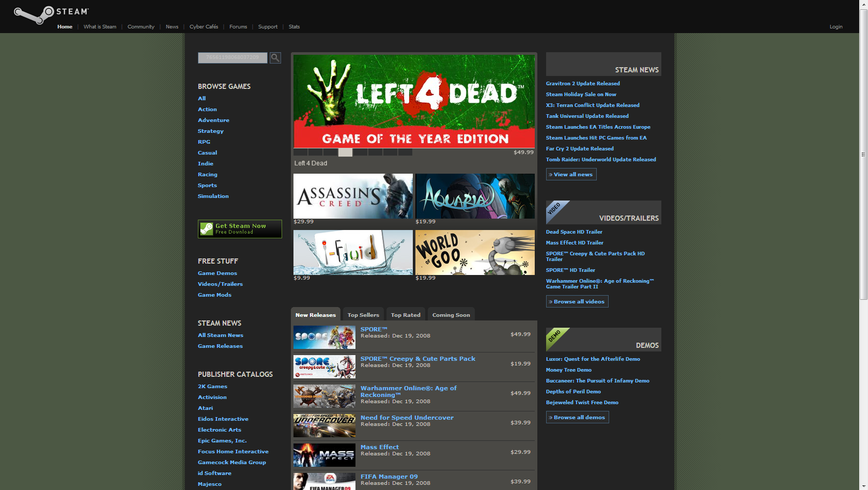
Task: Browse the Strategy games category
Action: click(x=211, y=131)
